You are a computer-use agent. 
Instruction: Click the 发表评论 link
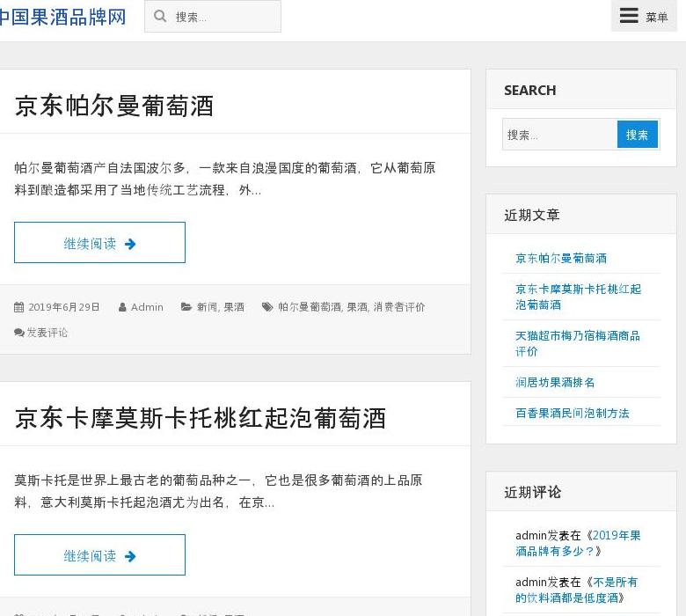47,333
